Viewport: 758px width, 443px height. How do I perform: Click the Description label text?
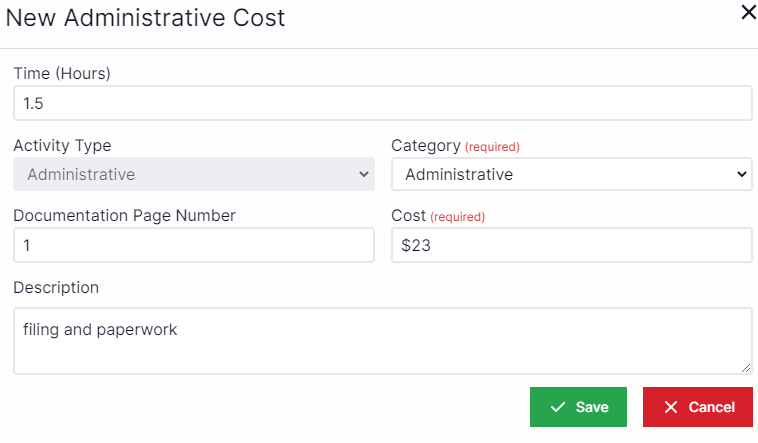[56, 287]
